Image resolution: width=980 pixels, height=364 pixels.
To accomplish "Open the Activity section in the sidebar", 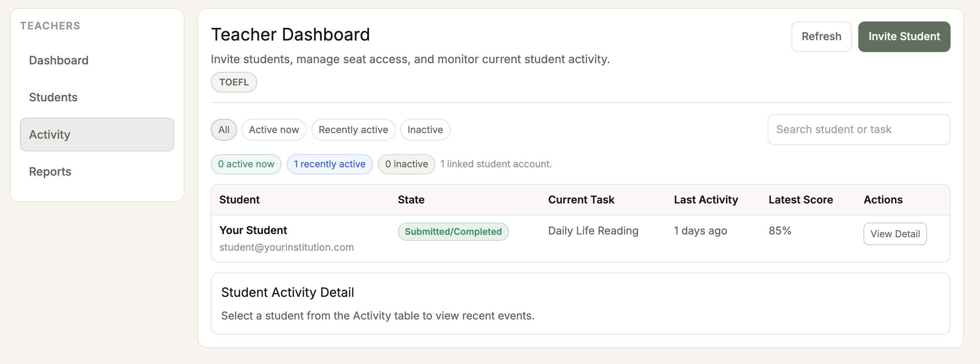I will (x=49, y=134).
